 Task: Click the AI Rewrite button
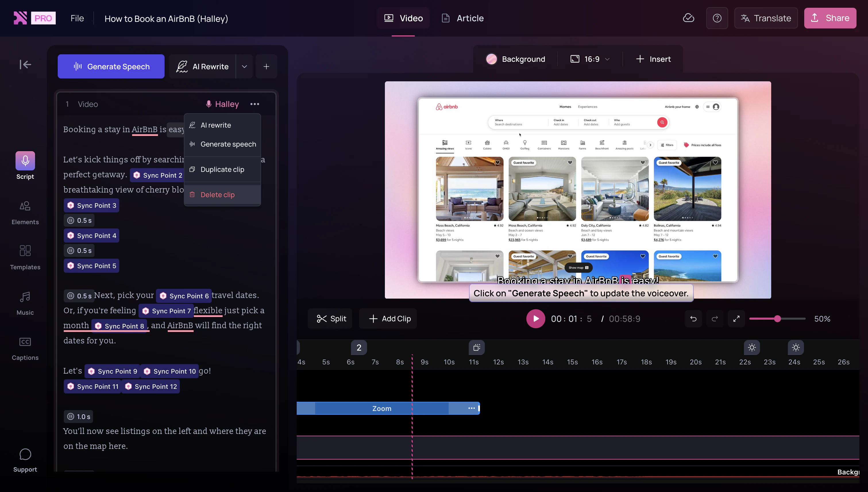(202, 66)
